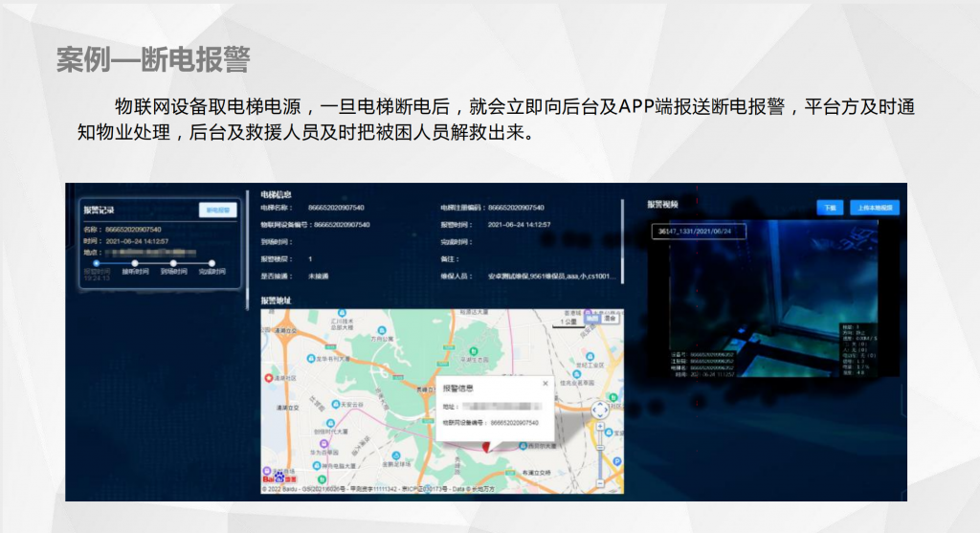Viewport: 980px width, 533px height.
Task: Click the 金鹏足球场 map marker
Action: tap(395, 456)
